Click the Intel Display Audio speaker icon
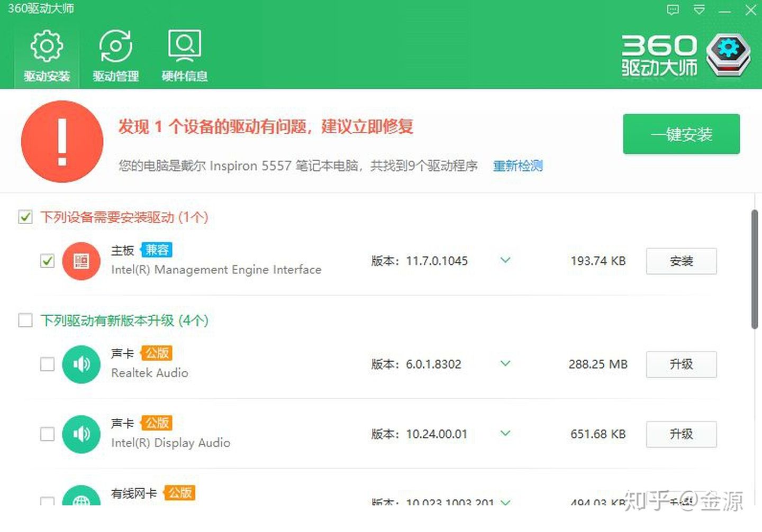The width and height of the screenshot is (762, 532). point(81,434)
